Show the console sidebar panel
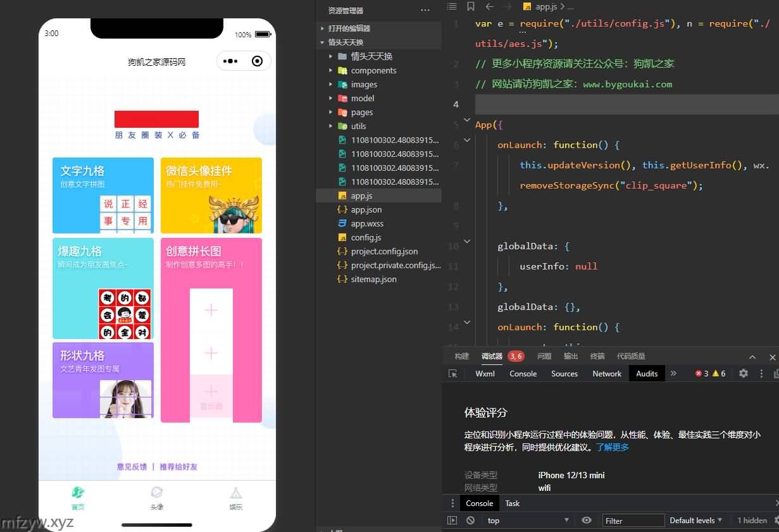This screenshot has height=532, width=779. click(452, 521)
